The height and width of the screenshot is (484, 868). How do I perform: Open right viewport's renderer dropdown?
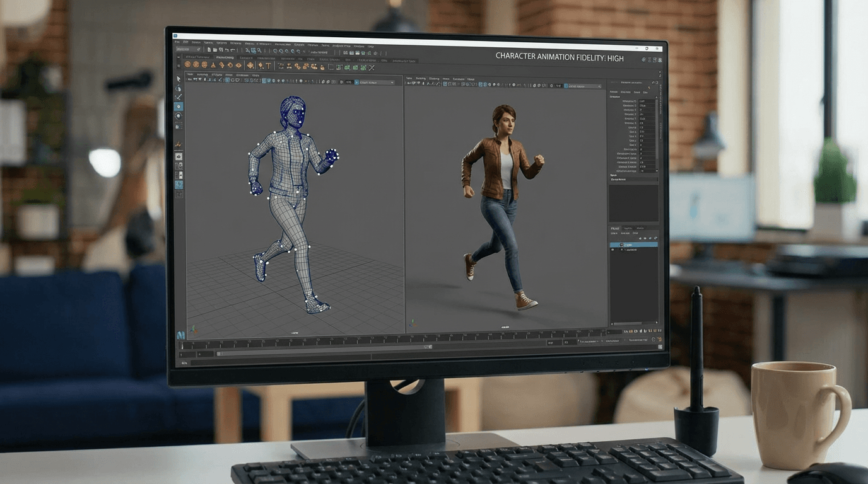584,86
